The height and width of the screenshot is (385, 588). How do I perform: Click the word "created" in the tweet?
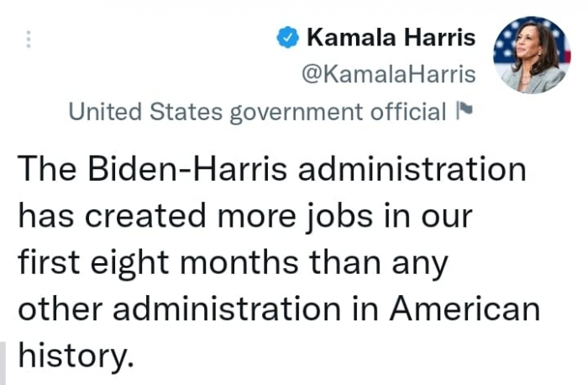coord(158,216)
